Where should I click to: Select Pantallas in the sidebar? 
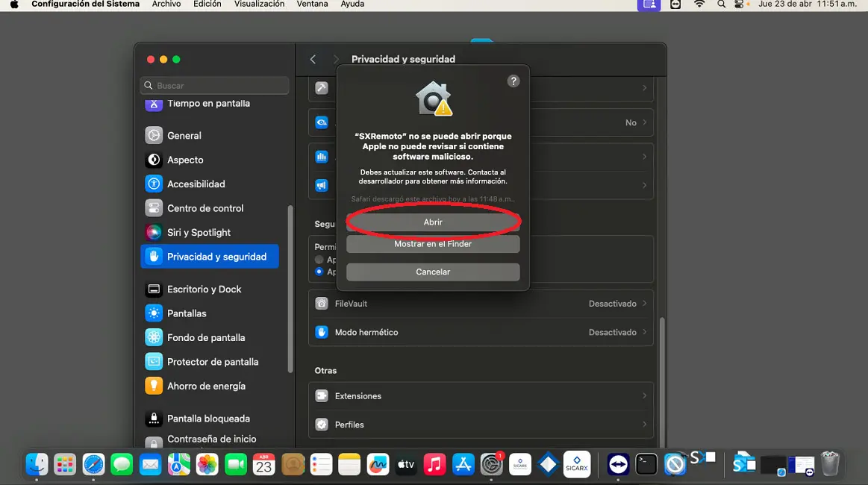pyautogui.click(x=210, y=313)
